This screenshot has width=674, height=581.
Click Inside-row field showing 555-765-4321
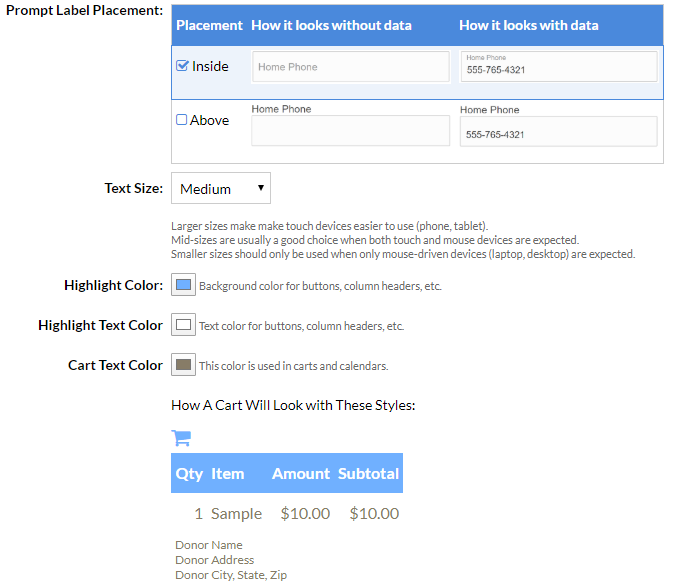click(x=559, y=67)
